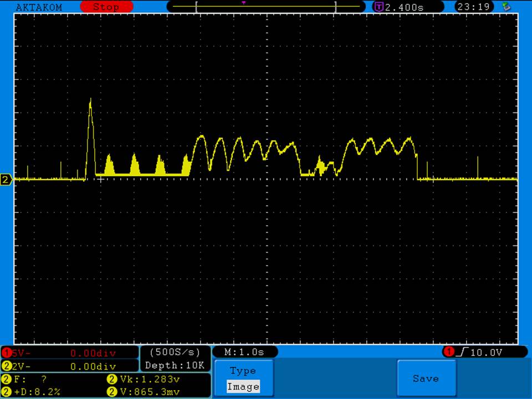Screen dimensions: 532x399
Task: Click the pink trigger position marker at top
Action: pyautogui.click(x=243, y=3)
